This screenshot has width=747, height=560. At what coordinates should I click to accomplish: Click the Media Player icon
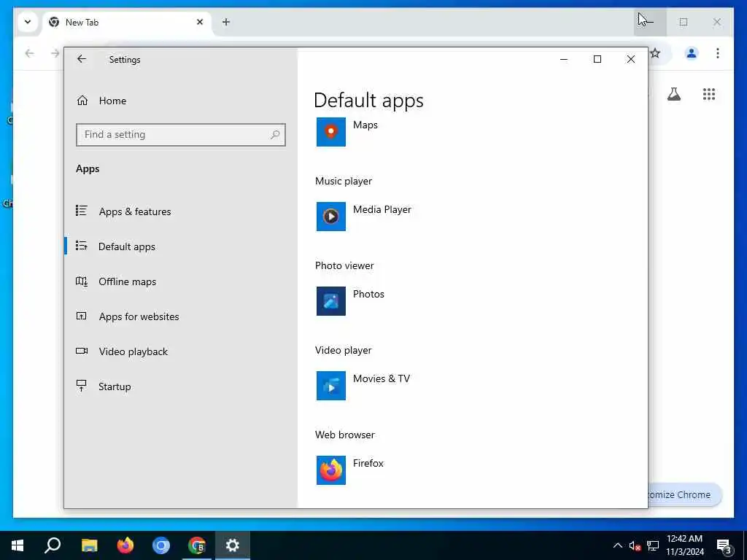(331, 217)
